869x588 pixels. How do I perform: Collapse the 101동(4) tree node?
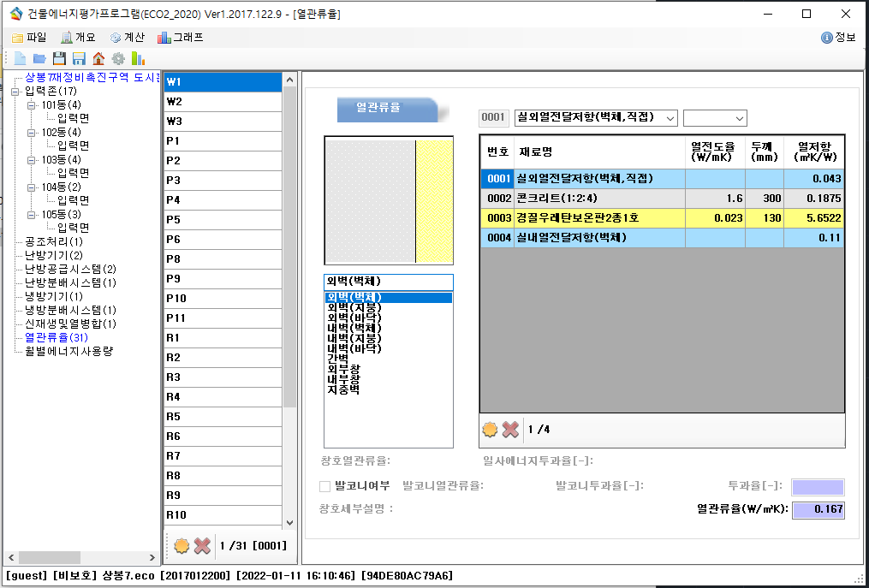tap(32, 104)
